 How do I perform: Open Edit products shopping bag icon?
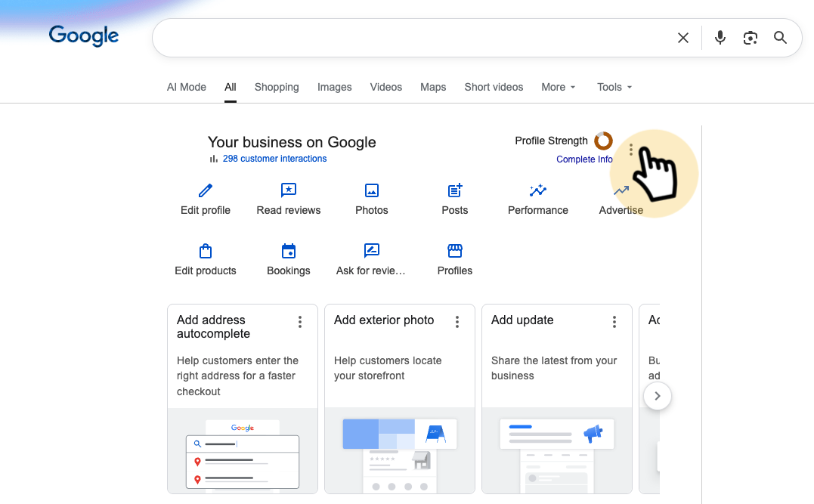point(206,251)
